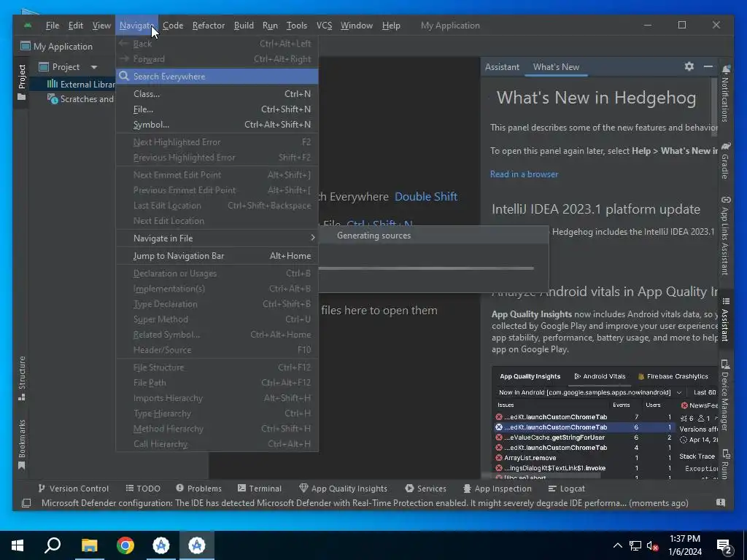The height and width of the screenshot is (560, 747).
Task: Open the Running Devices sidebar tab
Action: (725, 464)
